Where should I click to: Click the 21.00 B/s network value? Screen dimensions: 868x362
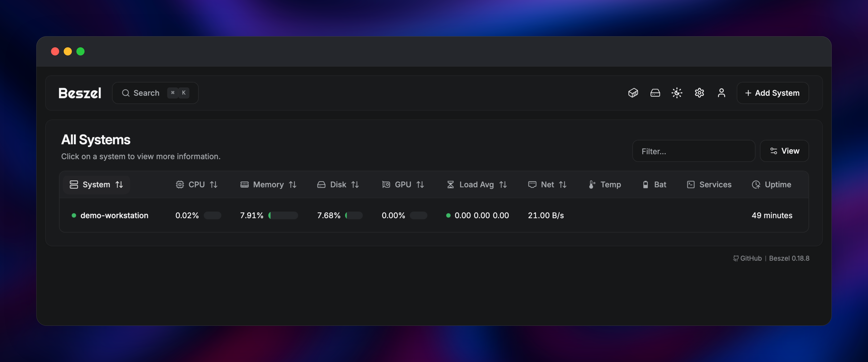[546, 215]
